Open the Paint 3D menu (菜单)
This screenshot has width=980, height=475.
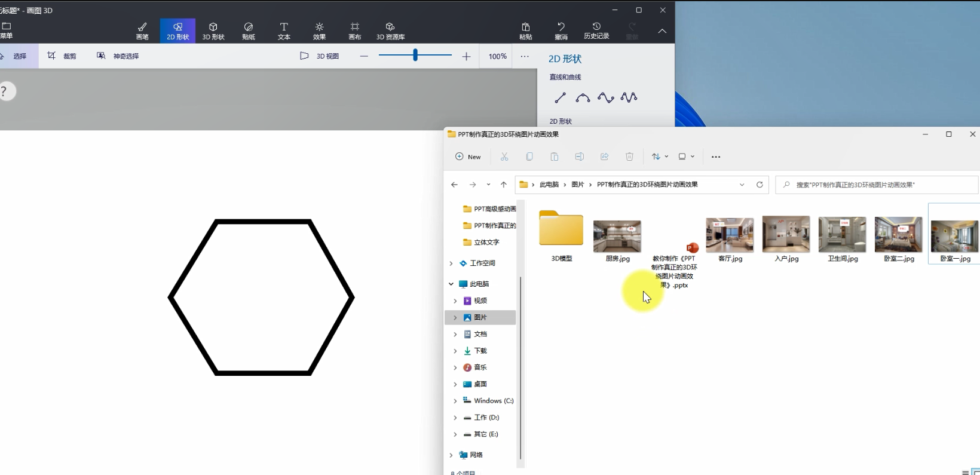(x=7, y=31)
